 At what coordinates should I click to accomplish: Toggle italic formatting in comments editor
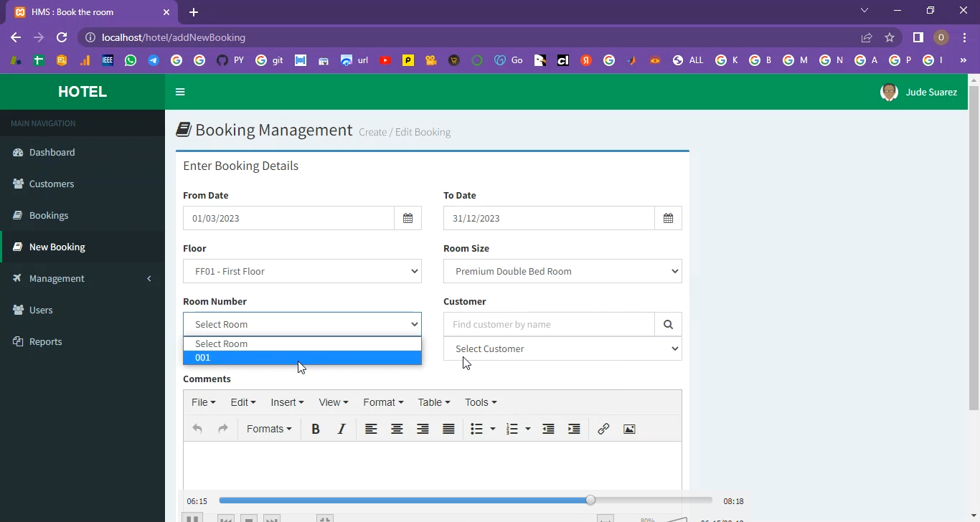(341, 429)
